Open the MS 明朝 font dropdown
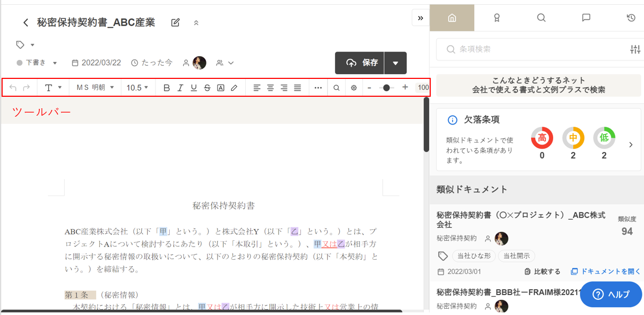Image resolution: width=644 pixels, height=315 pixels. pyautogui.click(x=95, y=88)
